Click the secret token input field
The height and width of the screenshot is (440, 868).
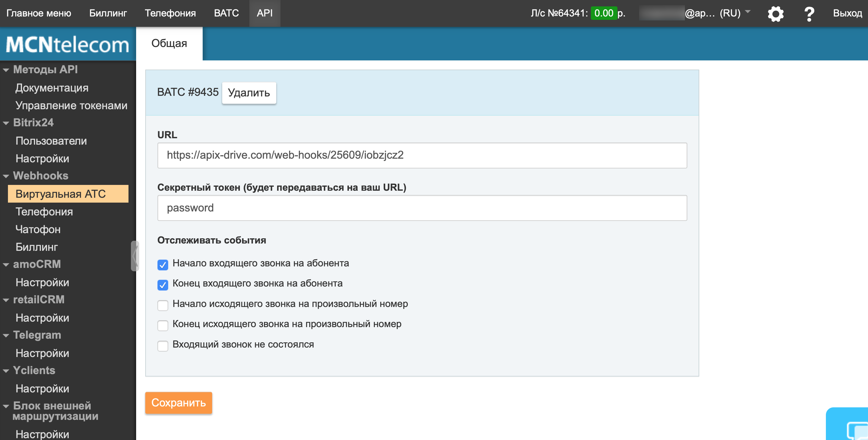[x=422, y=208]
